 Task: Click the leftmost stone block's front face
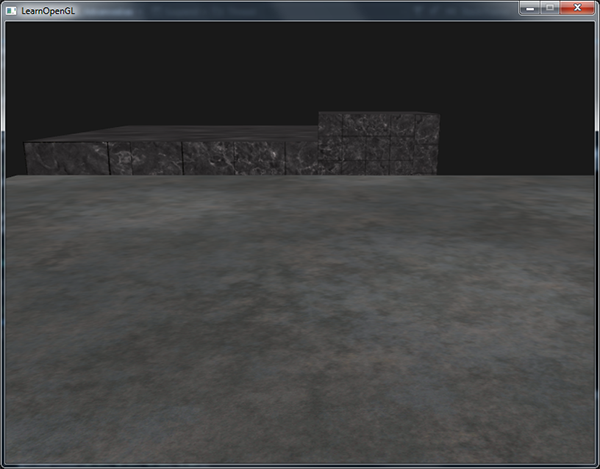coord(66,158)
